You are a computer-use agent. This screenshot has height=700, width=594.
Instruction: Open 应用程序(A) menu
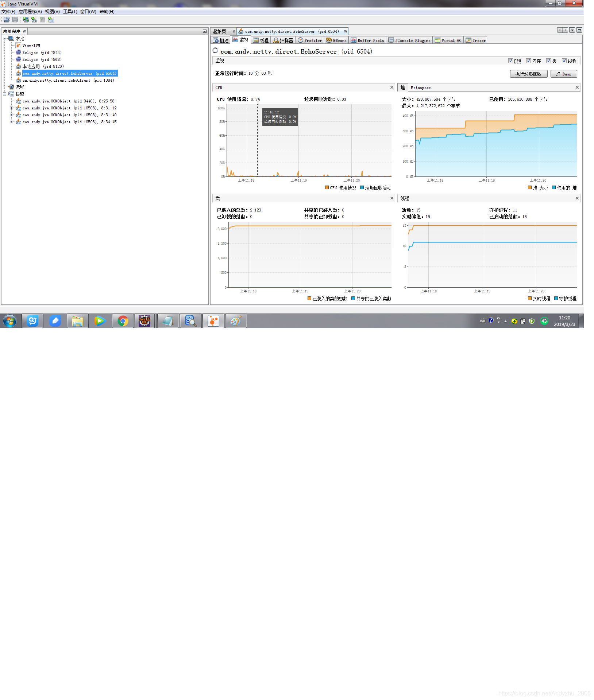pos(30,12)
